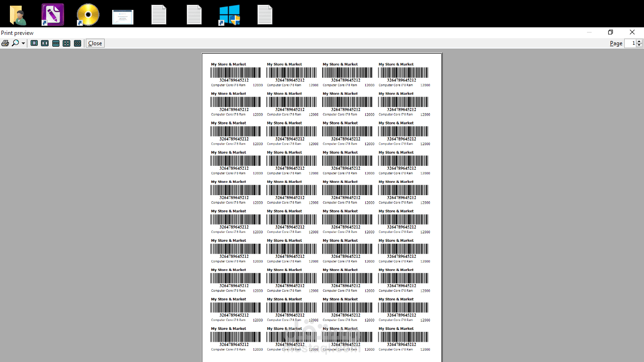Click the magnifier zoom icon

[16, 43]
